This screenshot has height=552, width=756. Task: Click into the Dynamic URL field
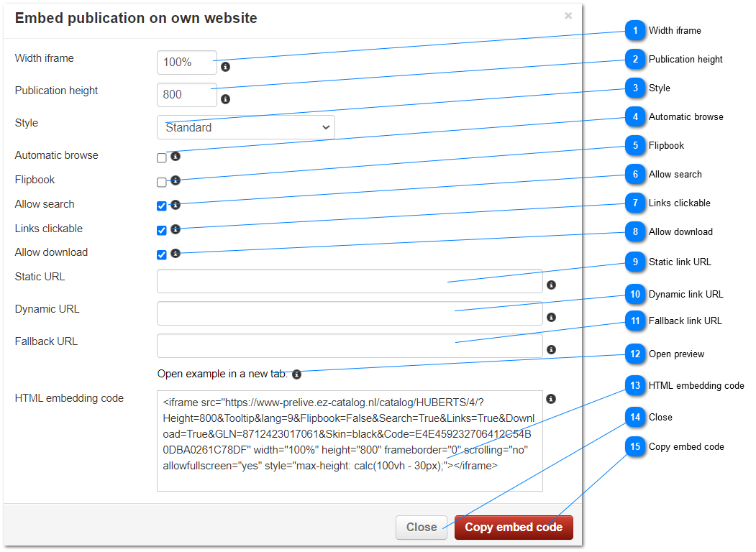click(x=350, y=313)
